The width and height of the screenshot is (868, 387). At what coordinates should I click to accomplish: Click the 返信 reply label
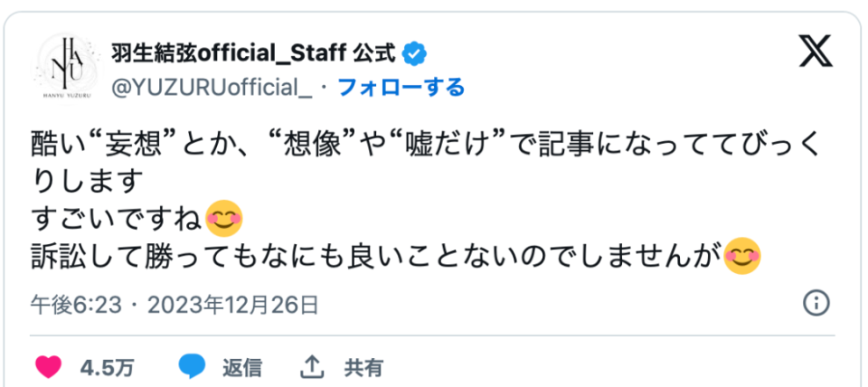(x=242, y=368)
